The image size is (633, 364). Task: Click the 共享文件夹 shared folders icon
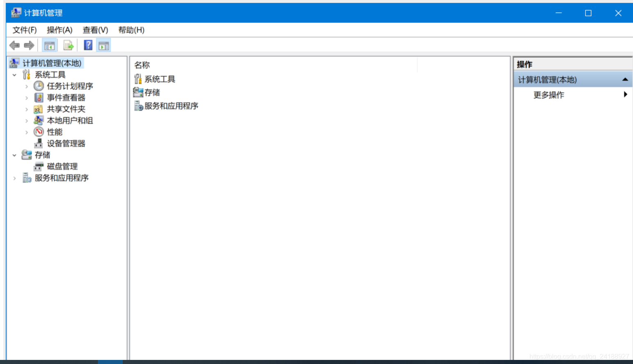[38, 109]
